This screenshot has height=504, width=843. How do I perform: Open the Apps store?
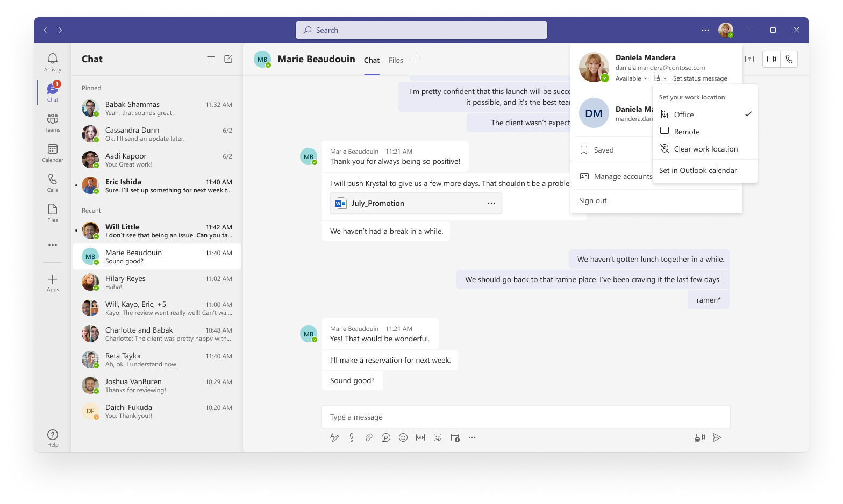(x=53, y=283)
